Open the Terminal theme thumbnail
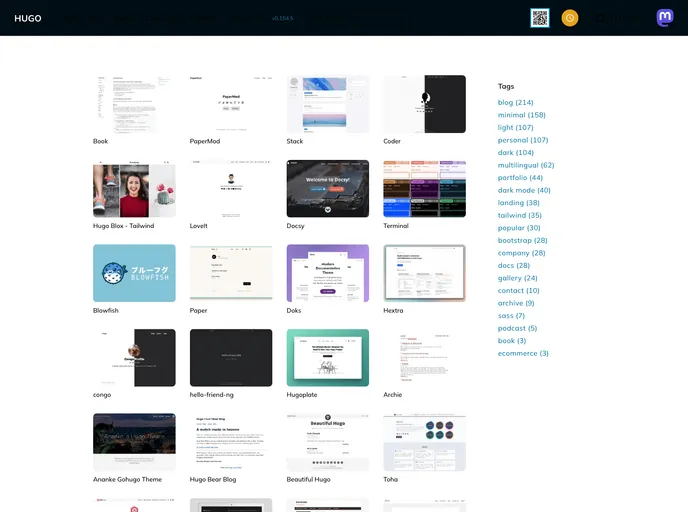This screenshot has height=512, width=688. click(424, 189)
